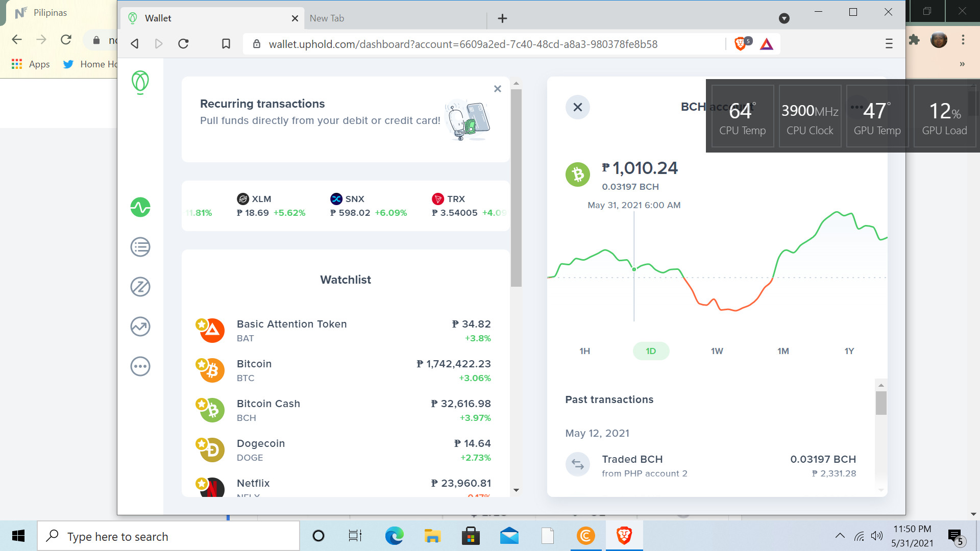Click the Traded BCH swap arrows icon

[578, 464]
